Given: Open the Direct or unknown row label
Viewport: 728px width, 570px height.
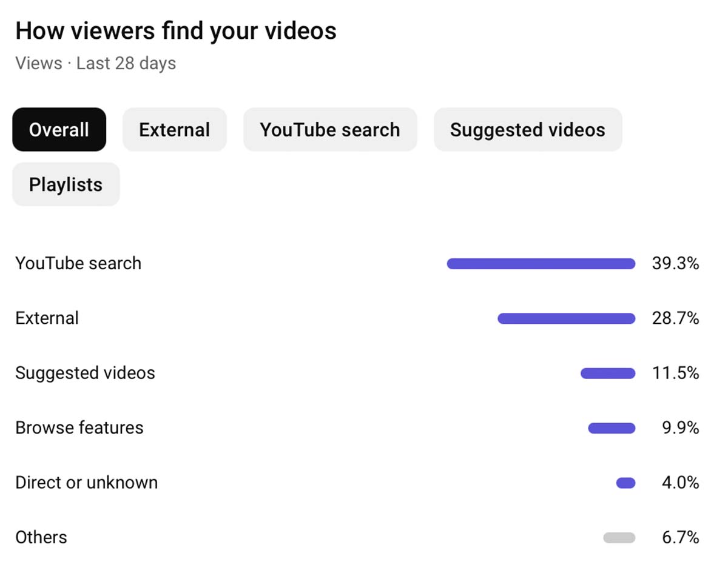Looking at the screenshot, I should click(x=86, y=483).
